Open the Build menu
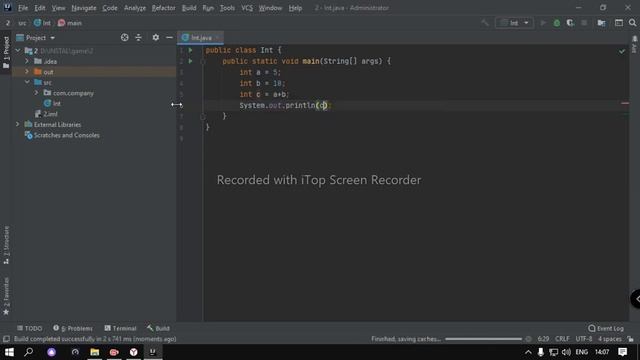 [x=189, y=8]
